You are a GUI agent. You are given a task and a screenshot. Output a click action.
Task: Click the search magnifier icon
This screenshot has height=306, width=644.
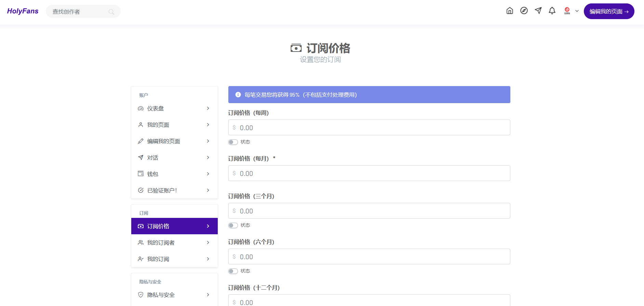click(x=111, y=12)
